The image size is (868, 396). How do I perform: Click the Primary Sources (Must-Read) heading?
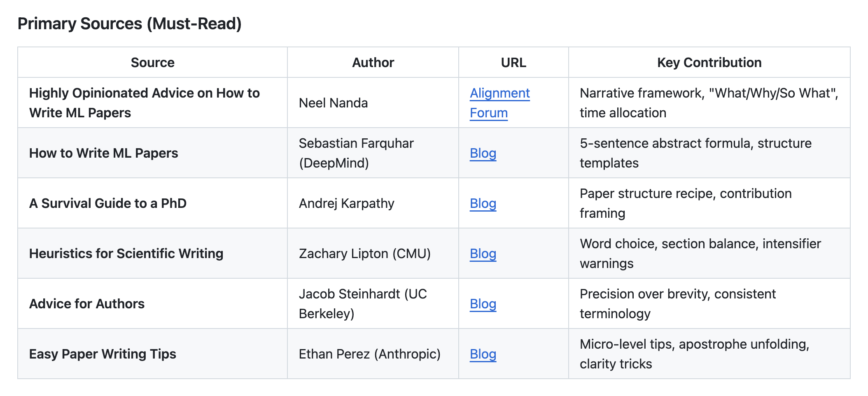(x=129, y=23)
